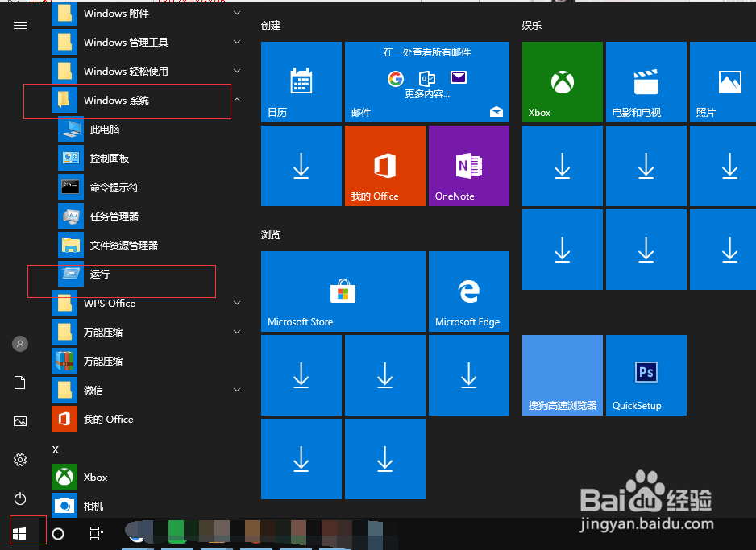Viewport: 756px width, 550px height.
Task: Open 任务管理器 from the list
Action: pos(149,216)
